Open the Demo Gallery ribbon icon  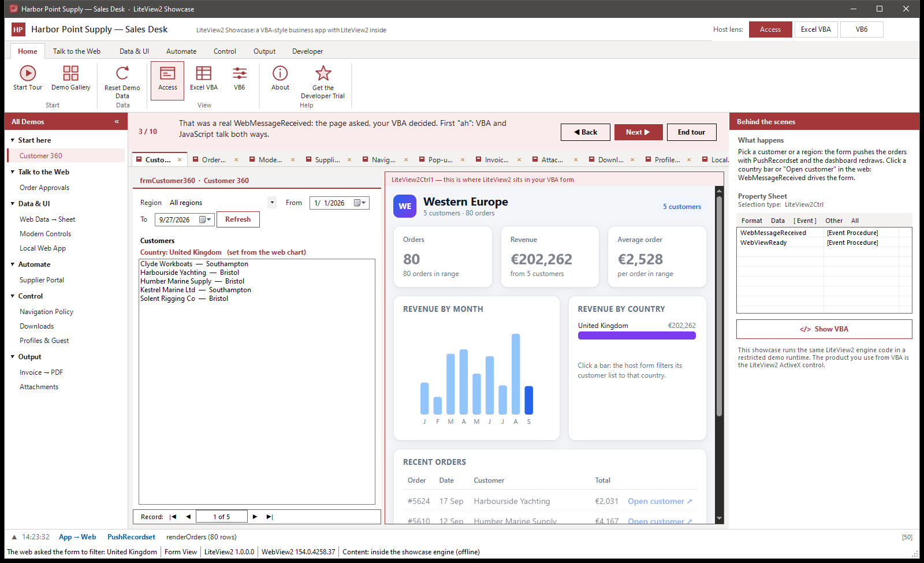70,73
